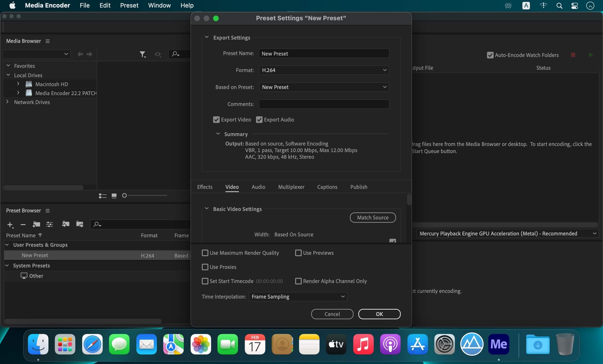Click the Match Source button
This screenshot has width=603, height=364.
point(373,218)
